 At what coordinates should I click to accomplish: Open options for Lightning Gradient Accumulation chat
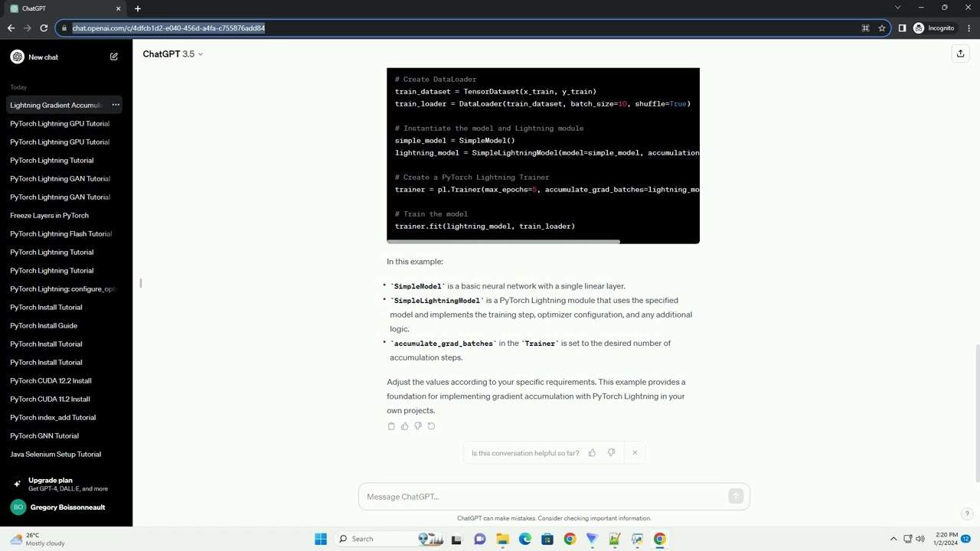point(116,105)
